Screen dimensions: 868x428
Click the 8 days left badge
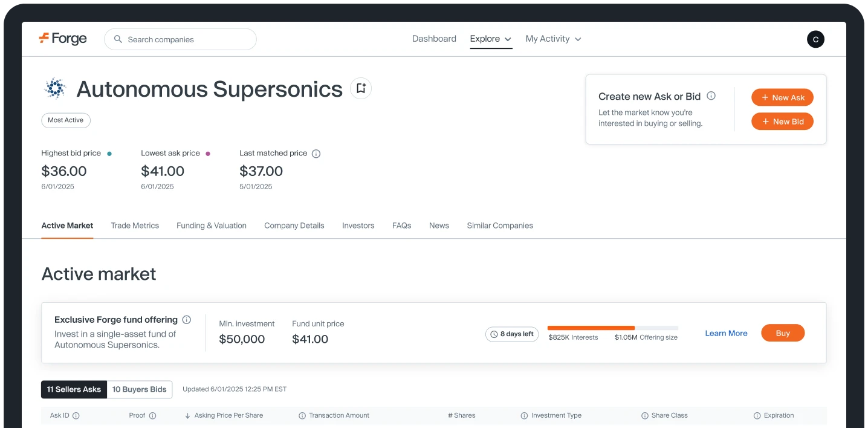tap(512, 334)
